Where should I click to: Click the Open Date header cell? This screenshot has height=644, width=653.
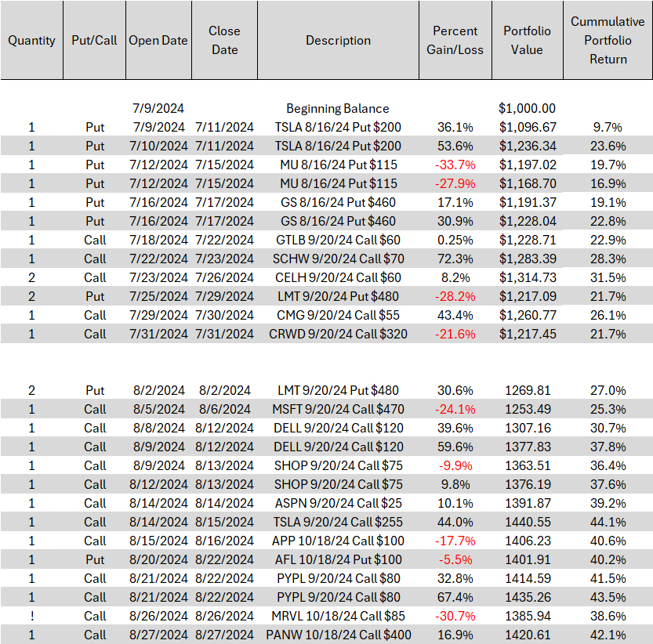coord(158,40)
